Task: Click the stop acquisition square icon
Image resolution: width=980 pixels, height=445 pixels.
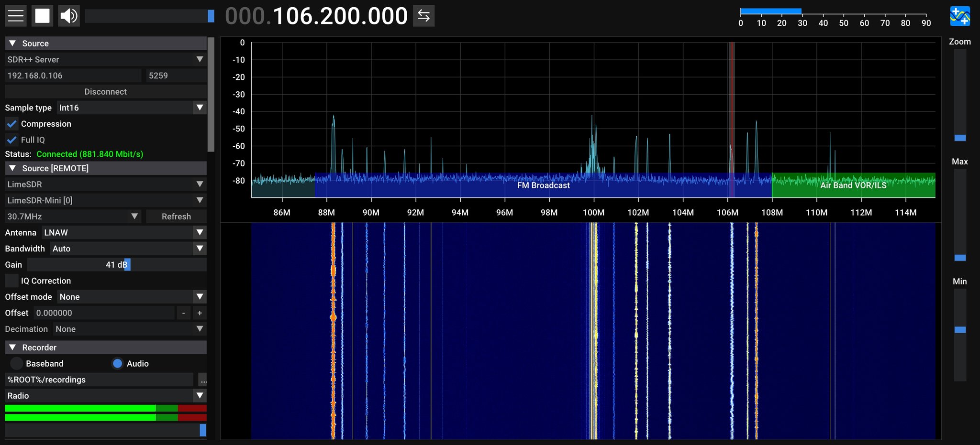Action: (42, 15)
